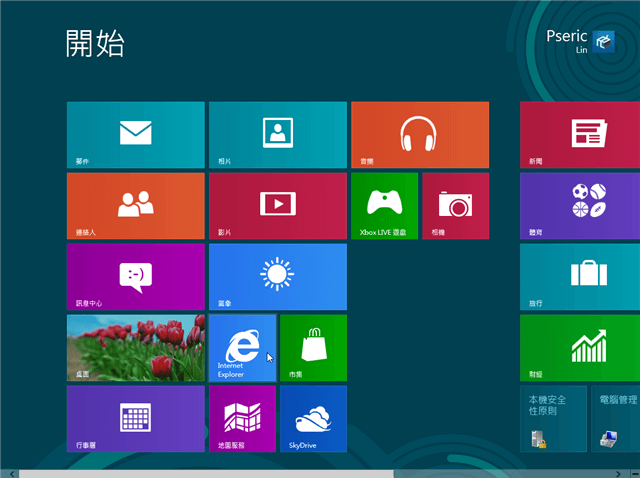Open the People contacts tile
This screenshot has height=478, width=640.
click(136, 206)
